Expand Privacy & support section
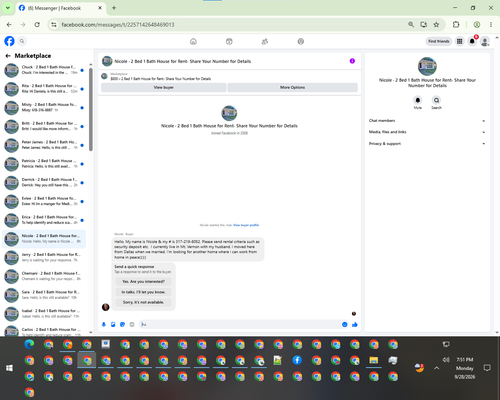 [x=427, y=144]
